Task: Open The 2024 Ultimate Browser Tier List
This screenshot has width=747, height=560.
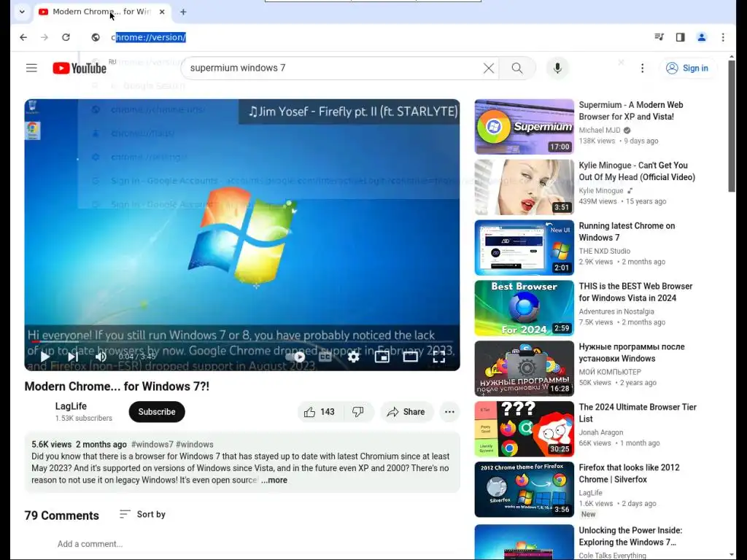Action: coord(638,413)
